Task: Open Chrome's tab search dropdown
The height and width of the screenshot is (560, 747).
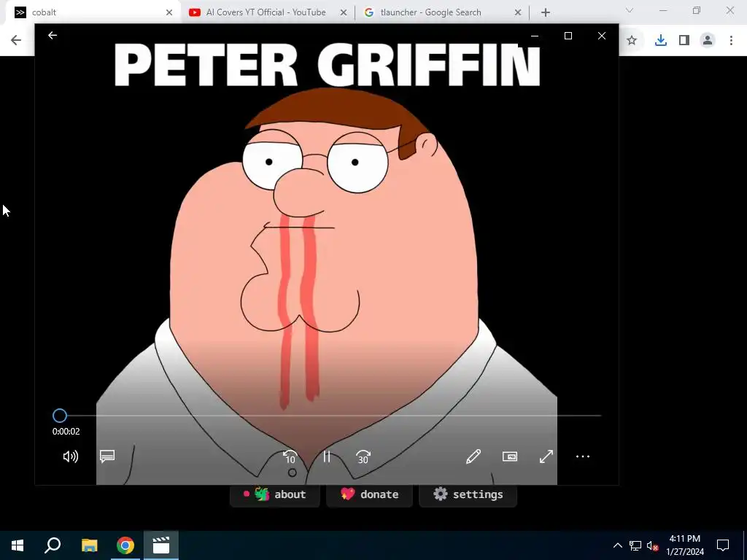Action: pyautogui.click(x=630, y=10)
